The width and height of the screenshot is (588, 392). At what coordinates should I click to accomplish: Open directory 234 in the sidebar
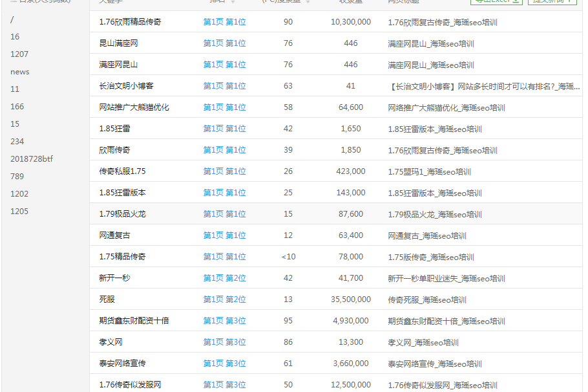(17, 142)
